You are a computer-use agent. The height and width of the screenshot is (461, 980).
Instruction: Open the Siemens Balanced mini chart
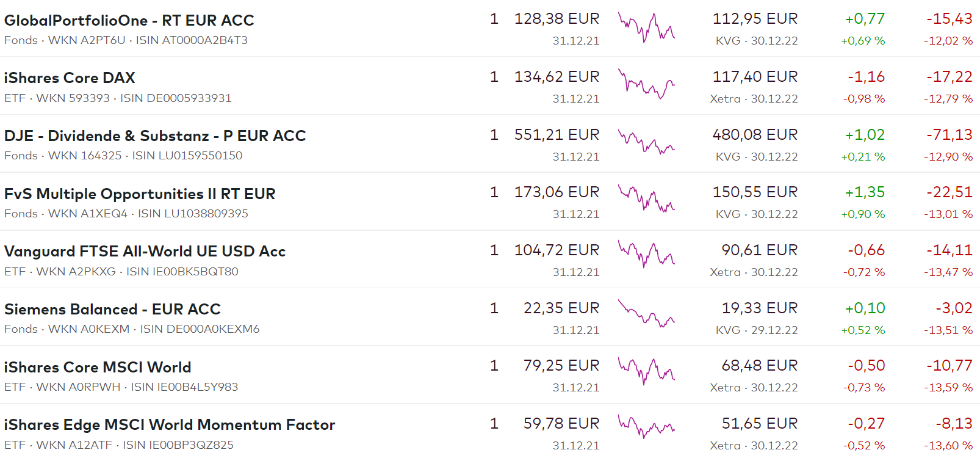[646, 314]
